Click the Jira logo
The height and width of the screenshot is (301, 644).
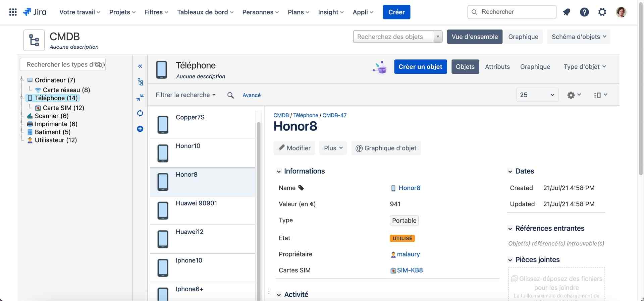(35, 12)
